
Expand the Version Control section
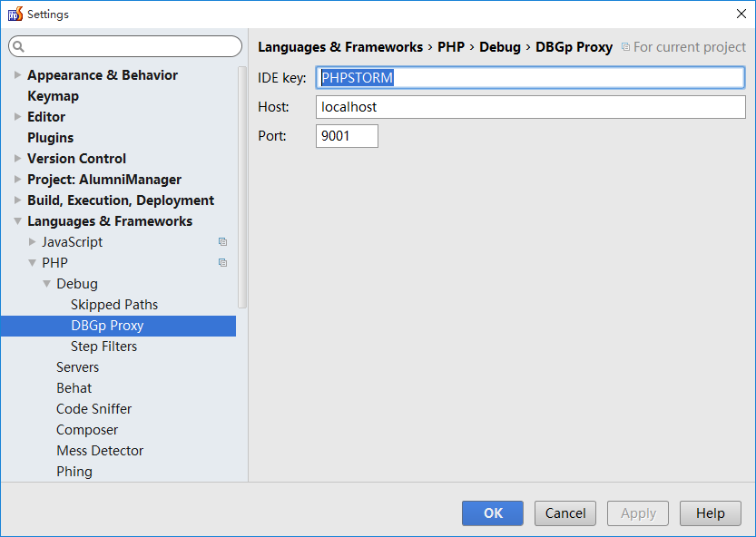[18, 158]
